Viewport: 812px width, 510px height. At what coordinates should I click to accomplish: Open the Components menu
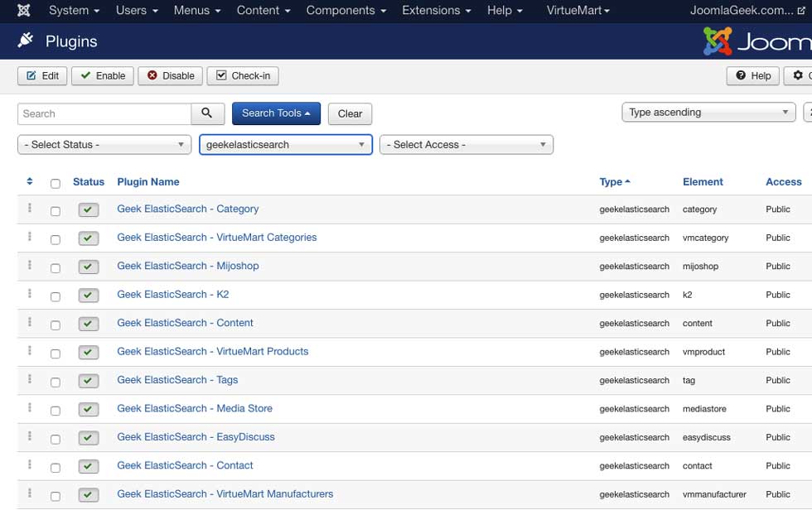[x=346, y=10]
